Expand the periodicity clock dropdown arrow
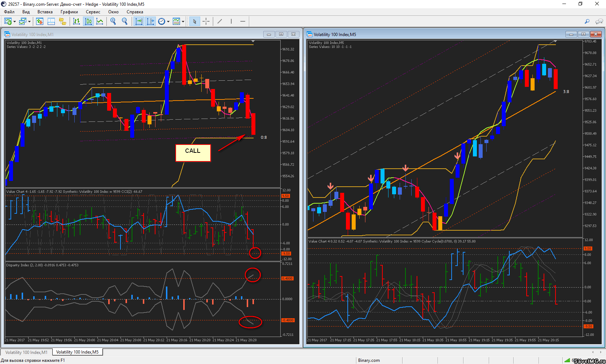The width and height of the screenshot is (606, 364). [x=168, y=22]
